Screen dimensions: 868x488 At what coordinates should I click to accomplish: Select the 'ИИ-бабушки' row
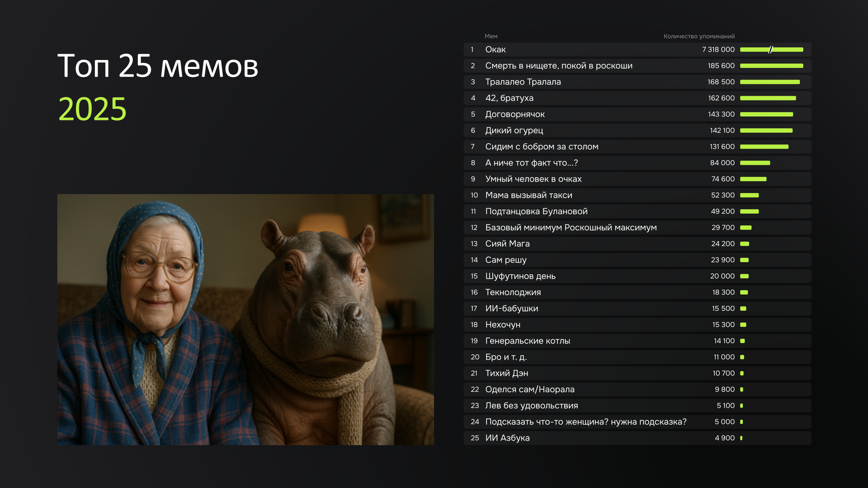pyautogui.click(x=511, y=308)
